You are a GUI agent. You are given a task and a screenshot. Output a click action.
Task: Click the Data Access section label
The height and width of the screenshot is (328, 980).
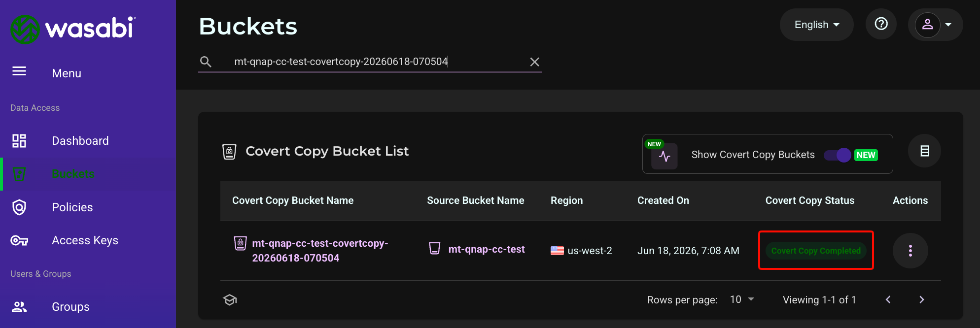tap(35, 108)
